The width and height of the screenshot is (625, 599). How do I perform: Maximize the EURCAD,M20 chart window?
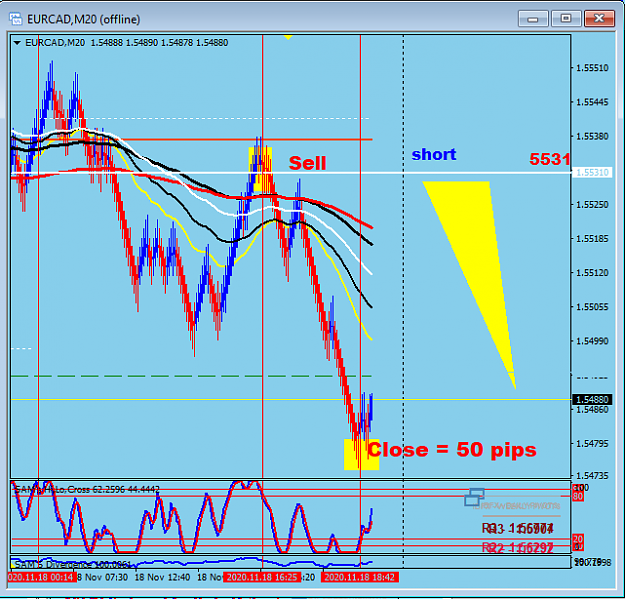click(x=566, y=19)
